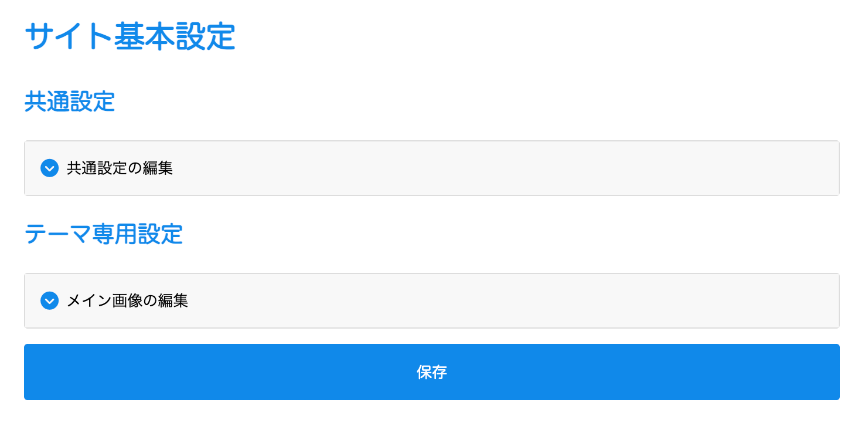The height and width of the screenshot is (426, 868).
Task: Toggle the main image edit section open
Action: click(x=127, y=301)
